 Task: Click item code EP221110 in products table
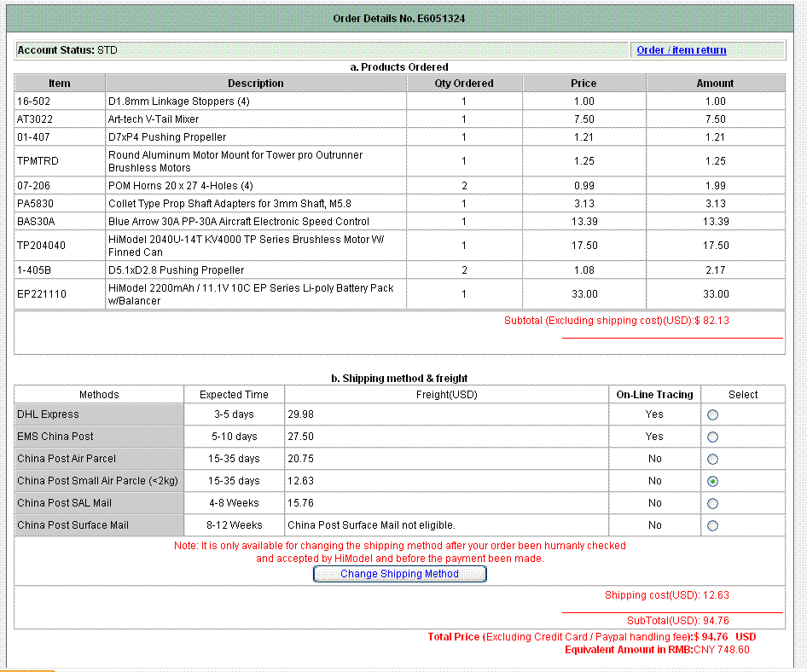click(x=42, y=294)
